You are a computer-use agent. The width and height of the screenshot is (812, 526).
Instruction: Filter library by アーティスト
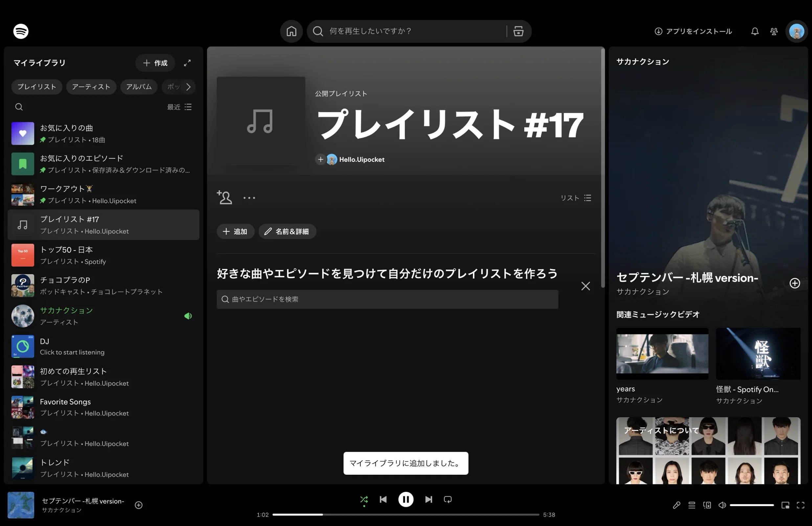click(91, 87)
